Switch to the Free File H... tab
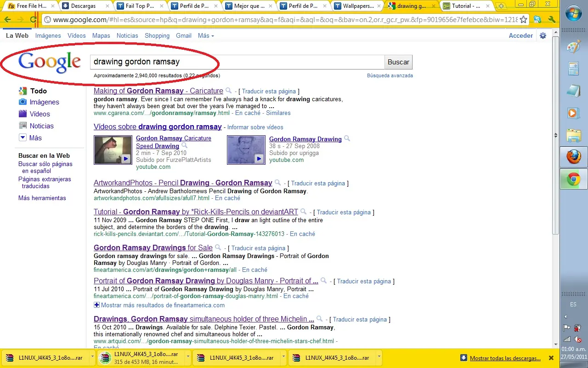This screenshot has width=588, height=368. (31, 6)
